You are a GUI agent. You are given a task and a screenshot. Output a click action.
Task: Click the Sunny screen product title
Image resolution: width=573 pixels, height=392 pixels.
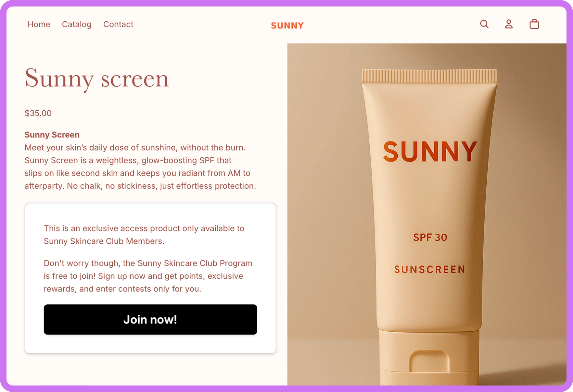(x=97, y=79)
